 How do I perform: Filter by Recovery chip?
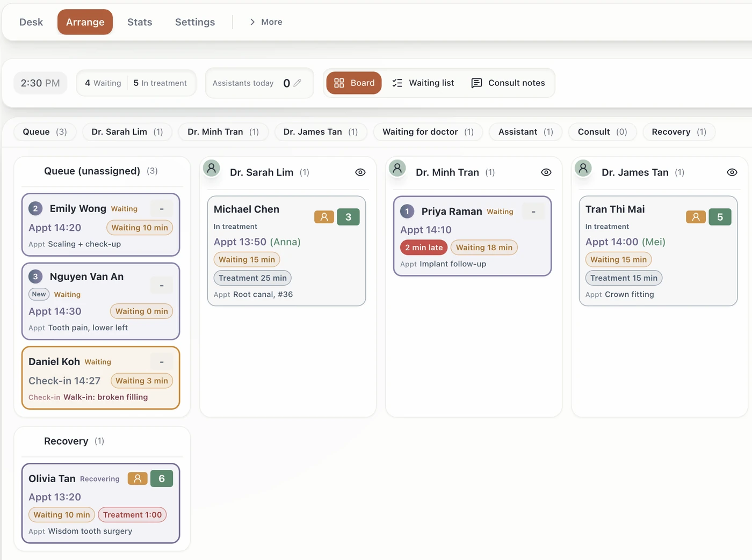tap(679, 132)
